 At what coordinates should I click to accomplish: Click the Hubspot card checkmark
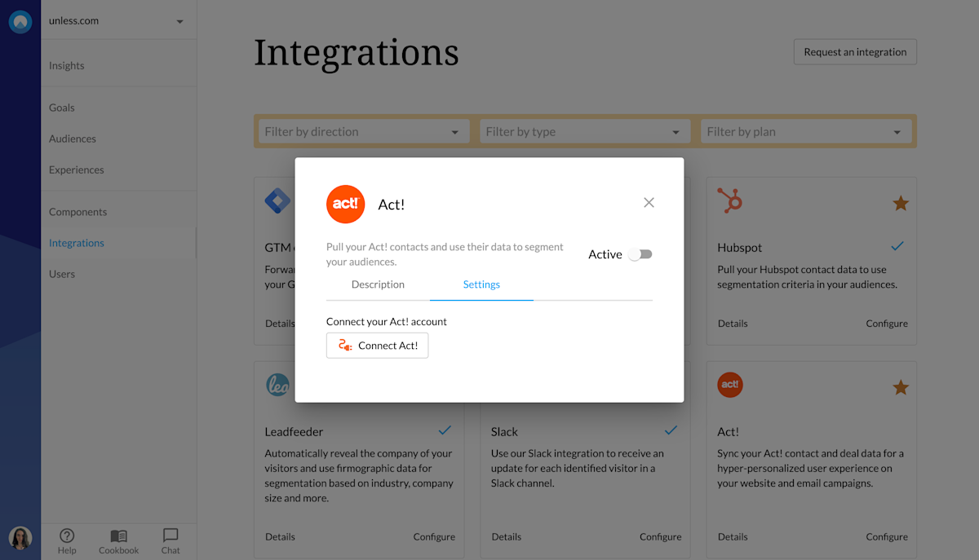click(x=897, y=245)
